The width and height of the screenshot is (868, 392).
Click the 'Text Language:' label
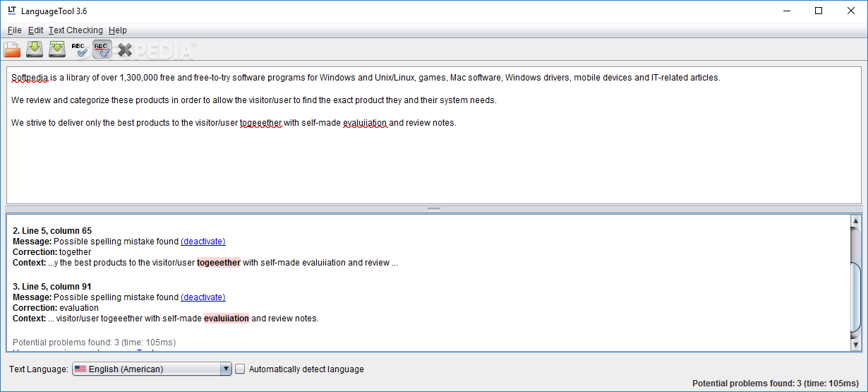pos(39,369)
